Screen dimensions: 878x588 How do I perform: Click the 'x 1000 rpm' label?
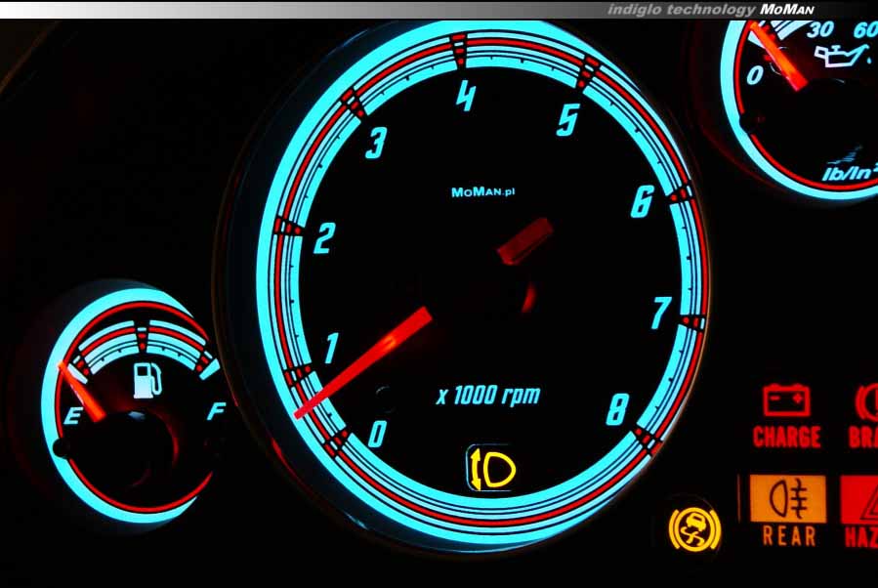pos(487,396)
